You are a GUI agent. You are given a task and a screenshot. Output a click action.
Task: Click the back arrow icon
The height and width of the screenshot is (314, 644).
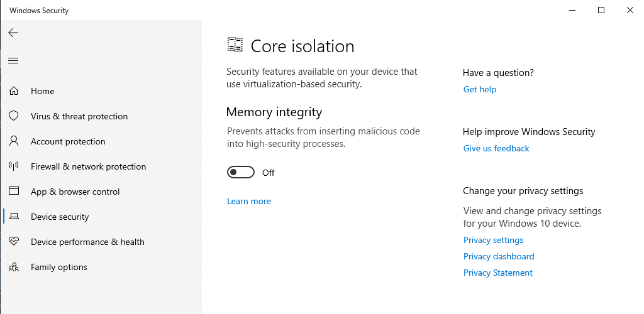point(13,33)
